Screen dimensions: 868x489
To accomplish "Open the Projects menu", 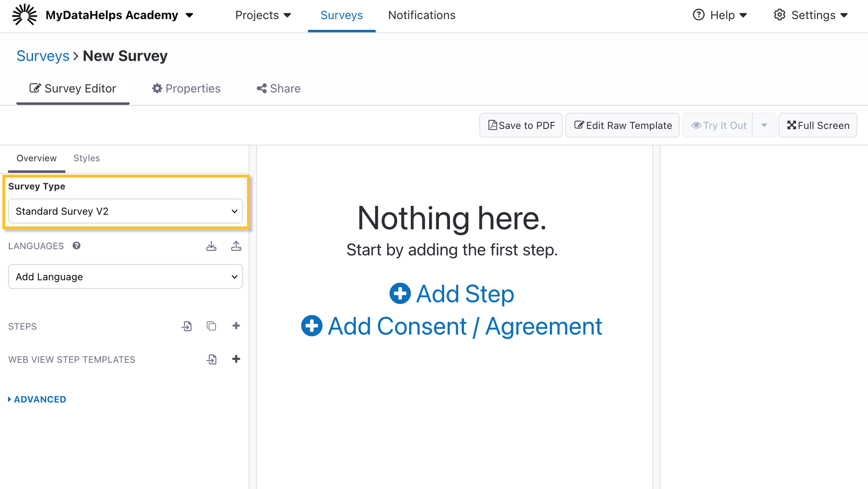I will tap(263, 15).
